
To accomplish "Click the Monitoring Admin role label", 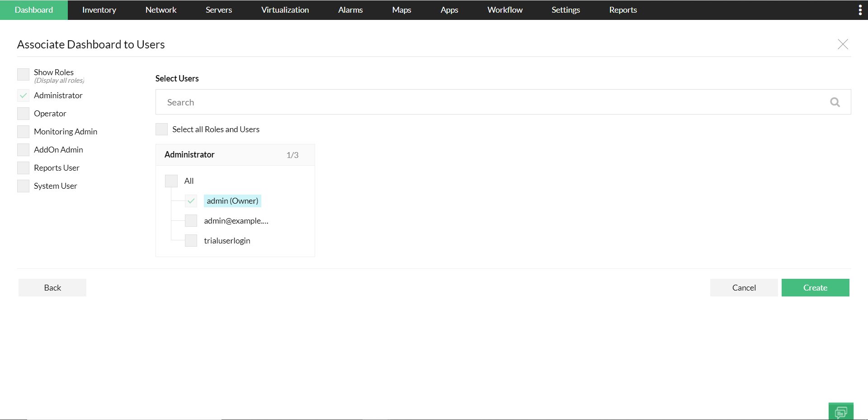I will point(66,132).
